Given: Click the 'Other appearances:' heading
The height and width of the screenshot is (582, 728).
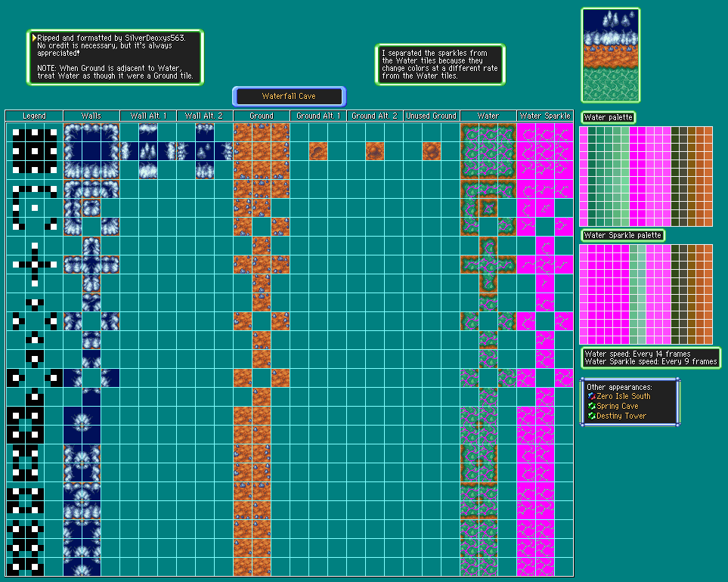Looking at the screenshot, I should coord(619,387).
